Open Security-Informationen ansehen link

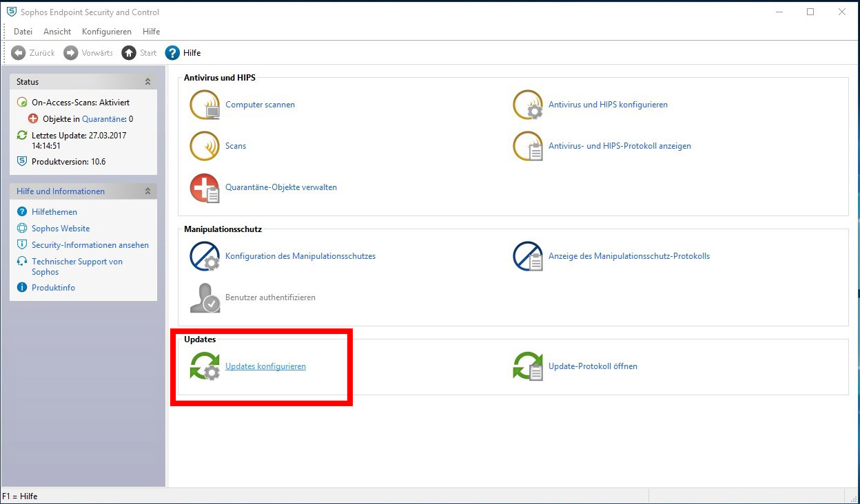(x=90, y=245)
